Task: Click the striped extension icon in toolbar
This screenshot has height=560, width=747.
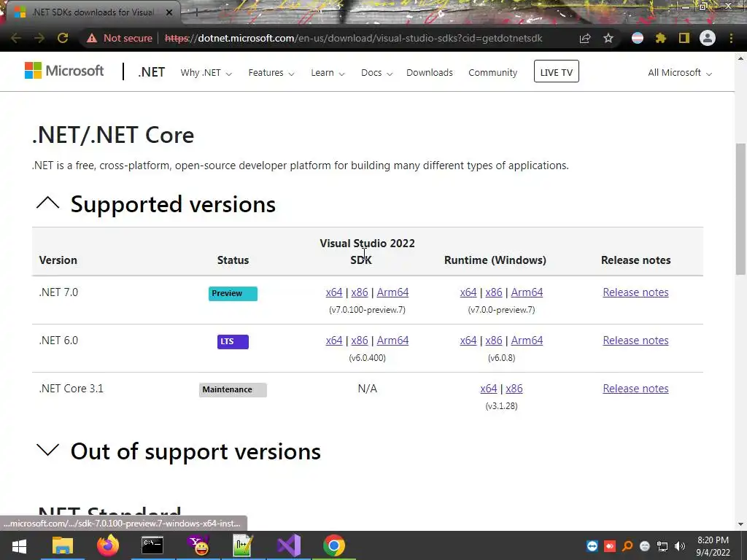Action: pos(638,38)
